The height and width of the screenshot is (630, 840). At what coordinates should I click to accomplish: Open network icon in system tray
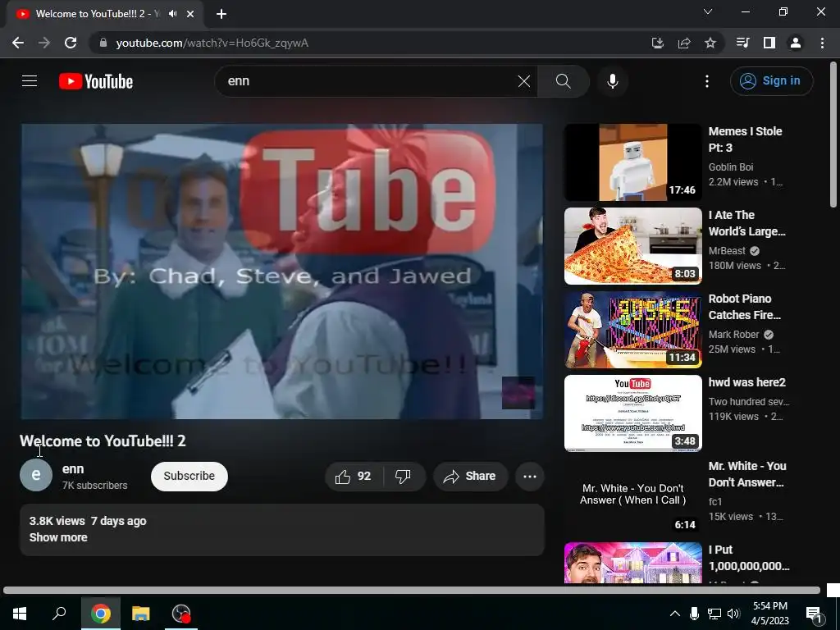(714, 614)
